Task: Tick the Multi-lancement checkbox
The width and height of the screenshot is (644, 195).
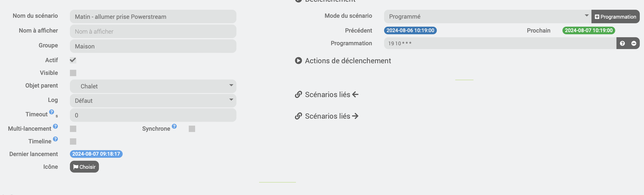Action: pos(73,129)
